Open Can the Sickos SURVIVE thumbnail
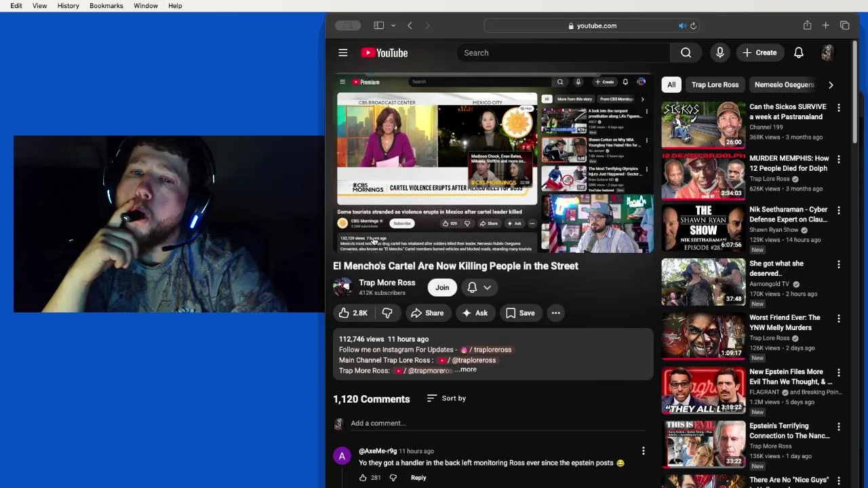The image size is (868, 488). point(703,125)
